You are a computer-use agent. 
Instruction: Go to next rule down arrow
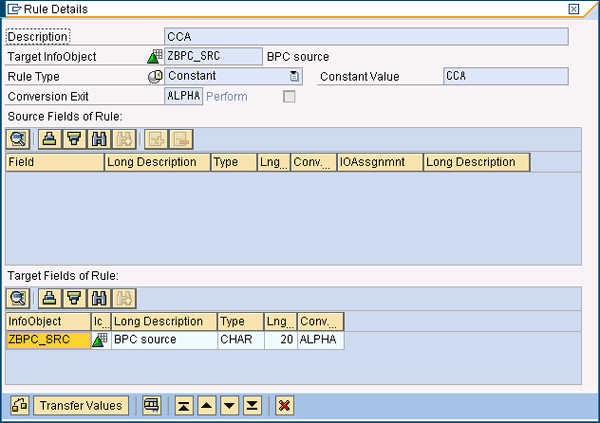pyautogui.click(x=229, y=405)
